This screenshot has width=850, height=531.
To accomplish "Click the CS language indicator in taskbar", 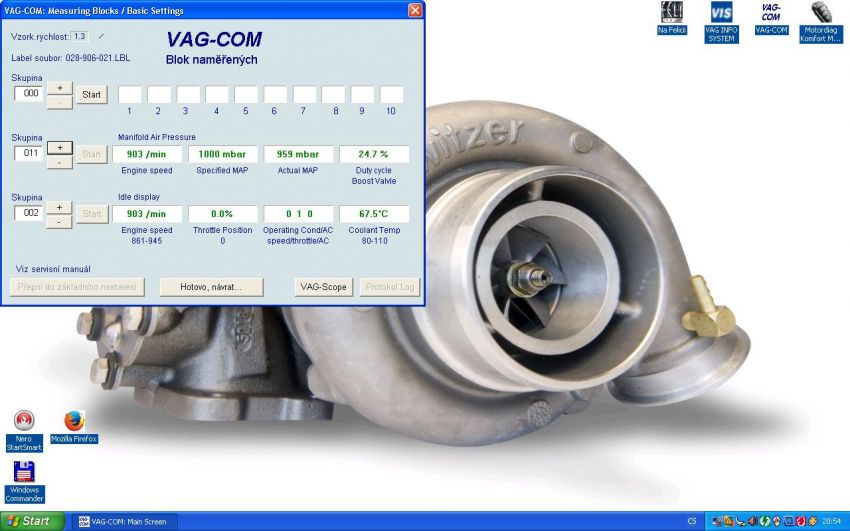I will pyautogui.click(x=692, y=521).
